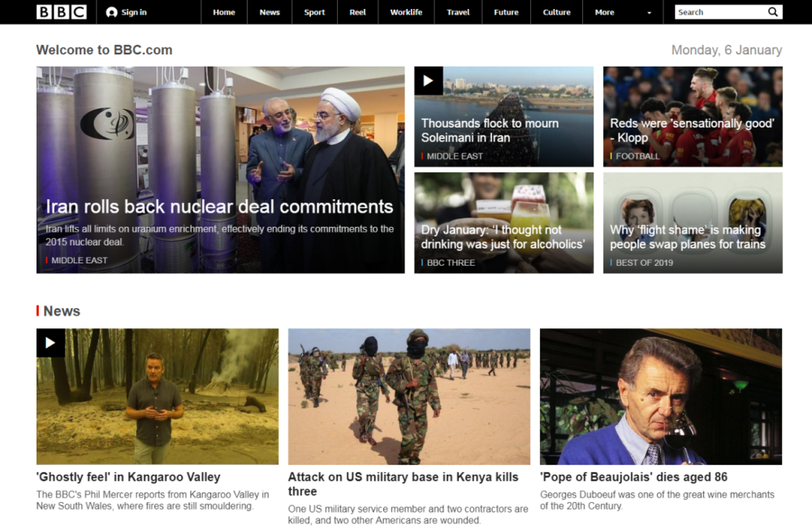
Task: Open the Dry January headline
Action: point(503,236)
